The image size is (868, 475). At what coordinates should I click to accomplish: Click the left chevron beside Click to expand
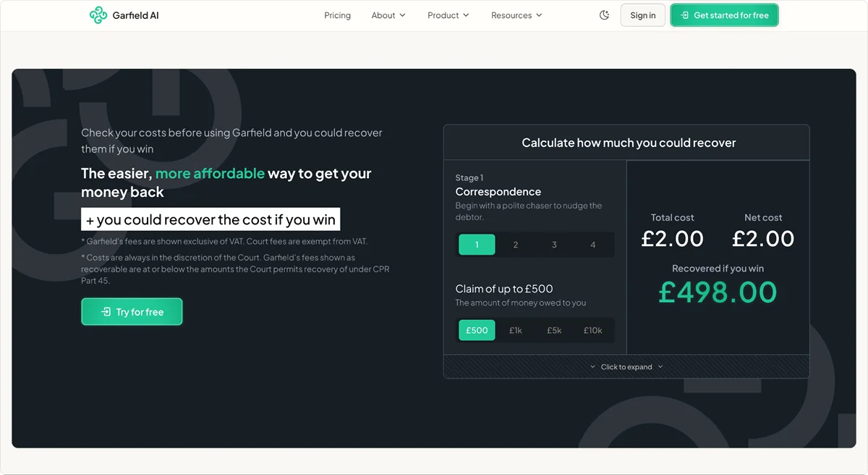592,367
